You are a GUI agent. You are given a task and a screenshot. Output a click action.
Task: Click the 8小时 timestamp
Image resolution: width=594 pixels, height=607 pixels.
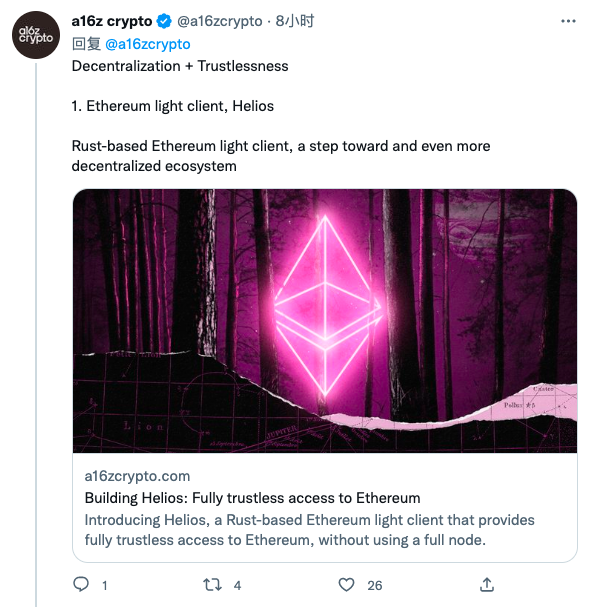pyautogui.click(x=295, y=21)
